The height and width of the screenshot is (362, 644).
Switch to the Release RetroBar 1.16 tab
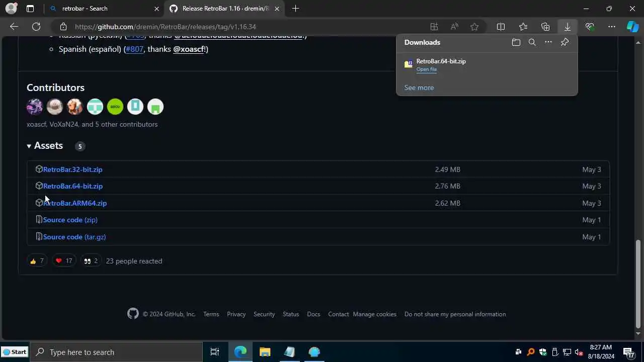(225, 9)
